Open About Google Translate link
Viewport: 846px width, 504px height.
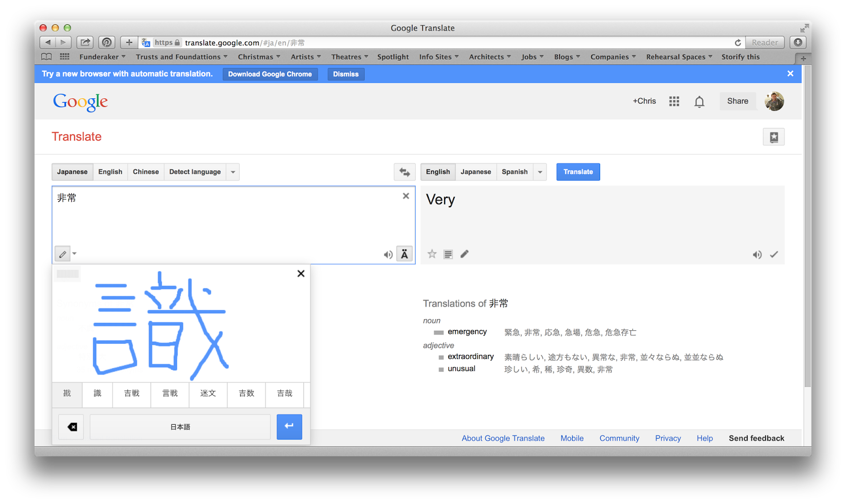point(503,438)
